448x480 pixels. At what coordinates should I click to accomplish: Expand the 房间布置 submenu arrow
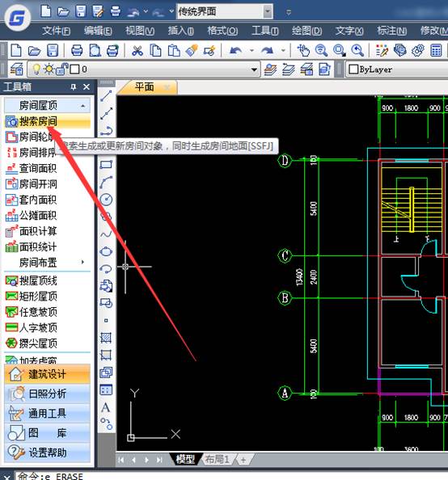click(82, 262)
